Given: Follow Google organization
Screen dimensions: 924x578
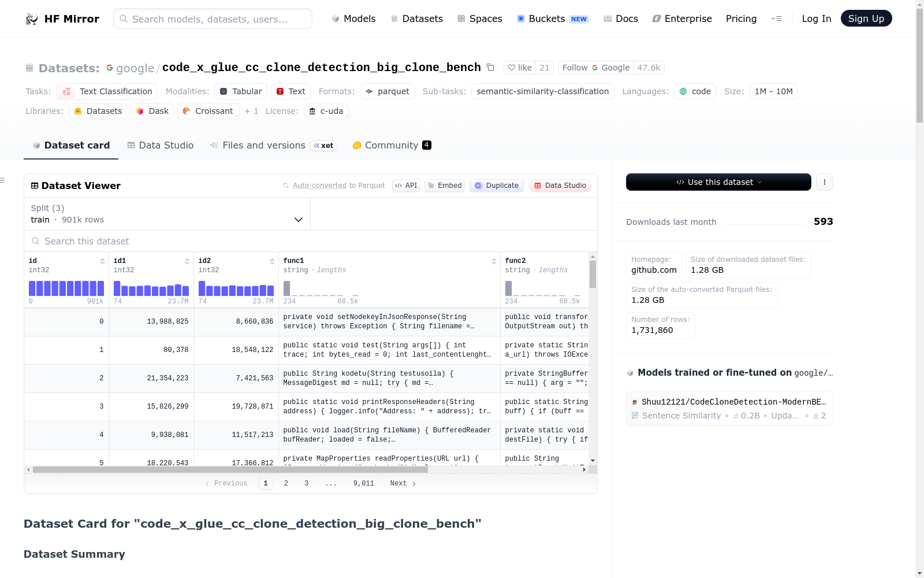Looking at the screenshot, I should (x=596, y=68).
